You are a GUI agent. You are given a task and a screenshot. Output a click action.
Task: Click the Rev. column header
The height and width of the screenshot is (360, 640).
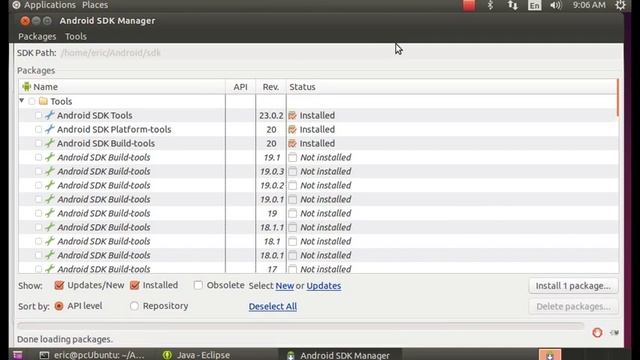tap(271, 87)
